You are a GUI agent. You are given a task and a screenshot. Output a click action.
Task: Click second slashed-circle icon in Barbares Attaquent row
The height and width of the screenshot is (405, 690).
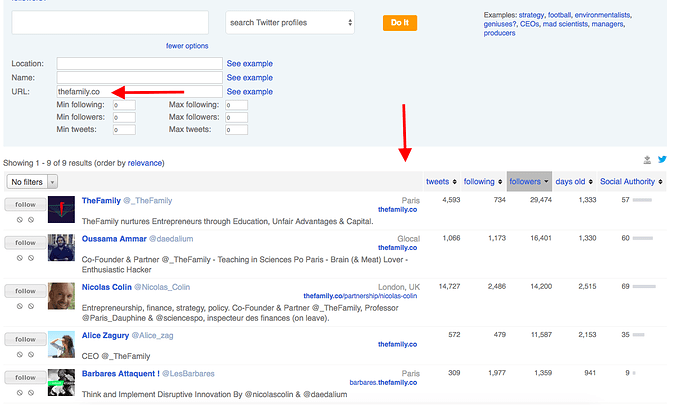click(x=31, y=393)
